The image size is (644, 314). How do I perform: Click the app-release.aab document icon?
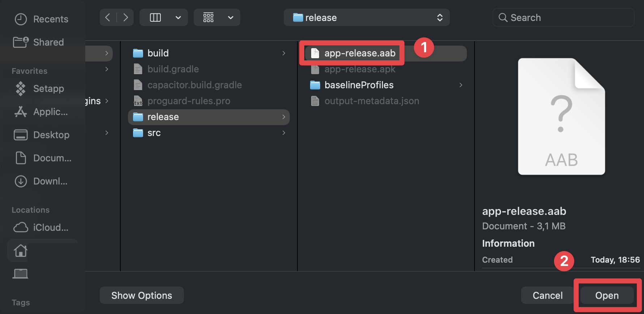tap(315, 53)
